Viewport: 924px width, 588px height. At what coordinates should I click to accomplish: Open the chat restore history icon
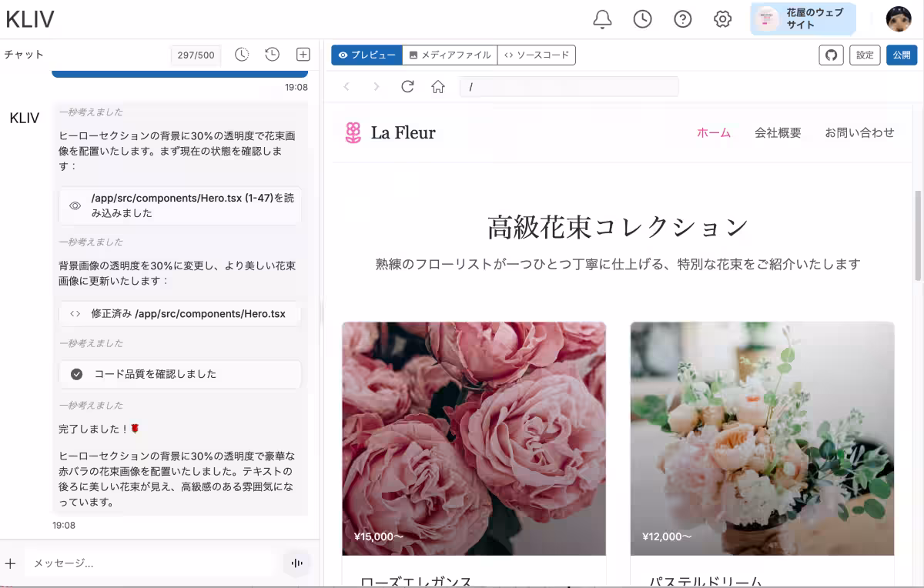272,55
